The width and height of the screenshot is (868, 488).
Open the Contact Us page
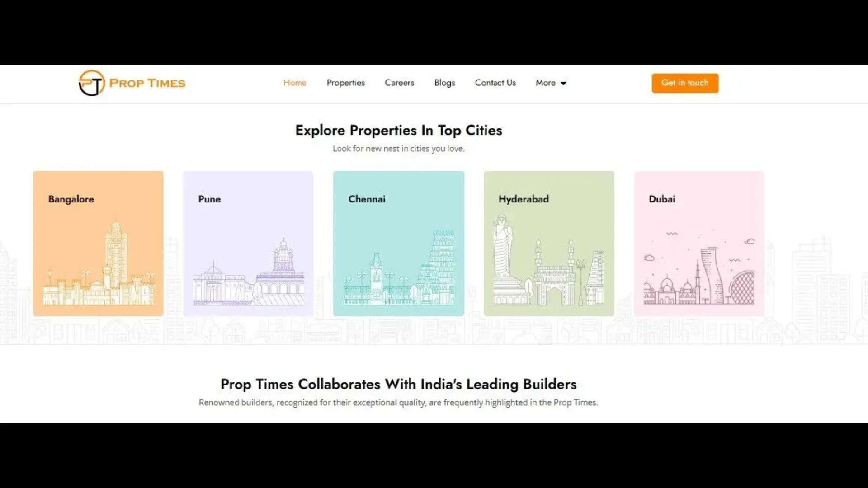495,83
